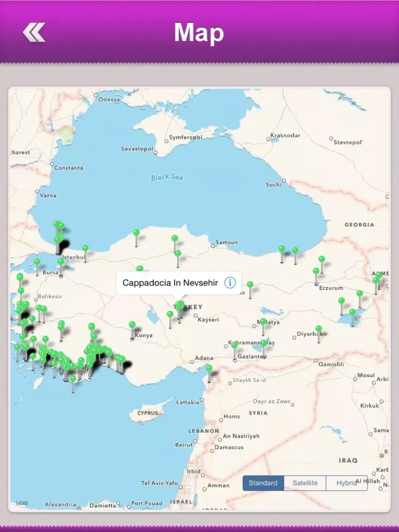Click the Varna city label
Screen dimensions: 399x532
tap(48, 195)
